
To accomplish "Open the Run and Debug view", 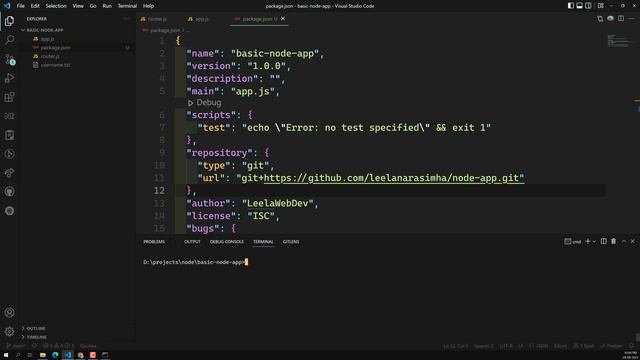I will click(x=9, y=78).
